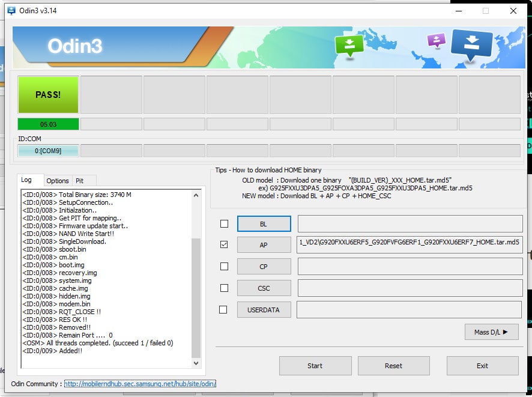Click the 'Firmware update start..' log line

click(x=75, y=226)
